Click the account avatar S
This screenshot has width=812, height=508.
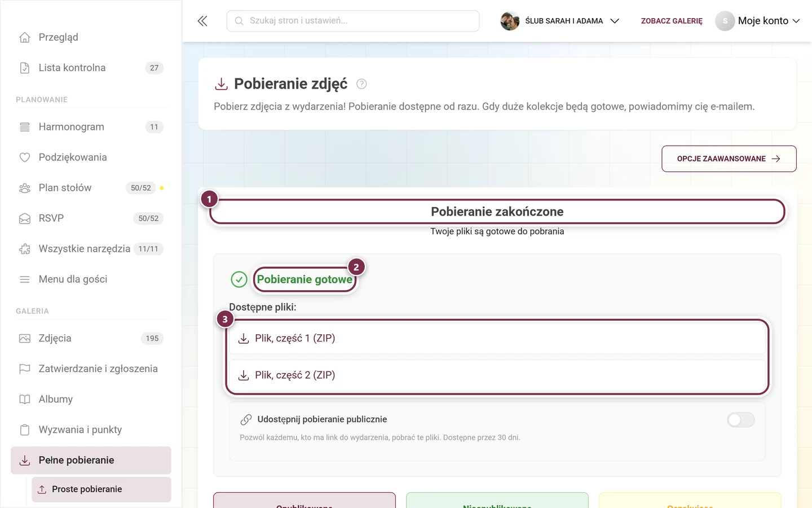(725, 21)
